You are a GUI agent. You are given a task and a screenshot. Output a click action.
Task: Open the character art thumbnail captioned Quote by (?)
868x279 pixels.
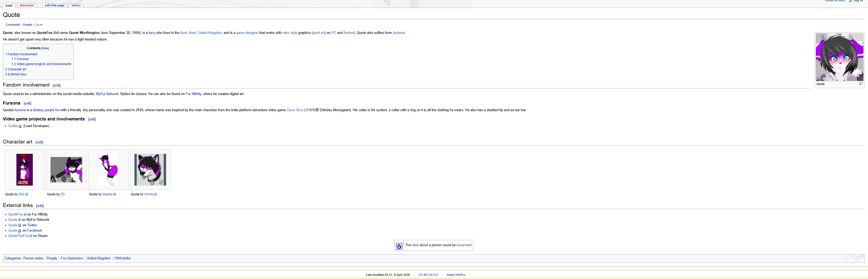tap(66, 170)
